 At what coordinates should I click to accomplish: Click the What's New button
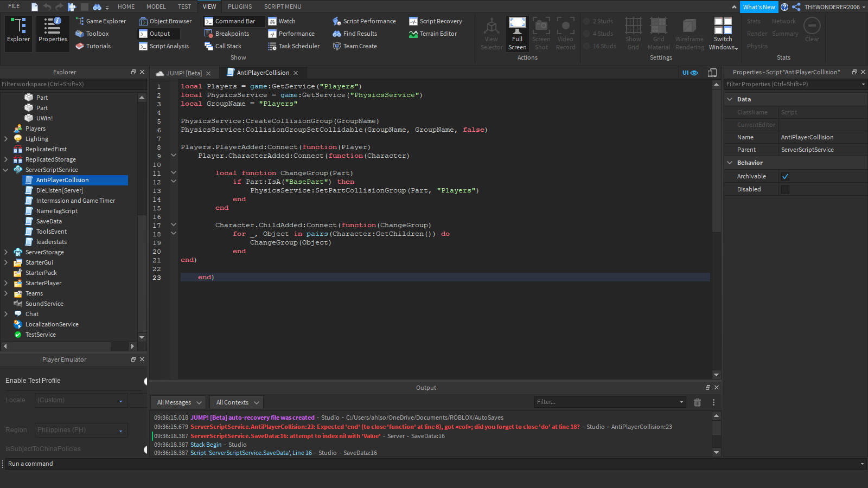(x=758, y=7)
